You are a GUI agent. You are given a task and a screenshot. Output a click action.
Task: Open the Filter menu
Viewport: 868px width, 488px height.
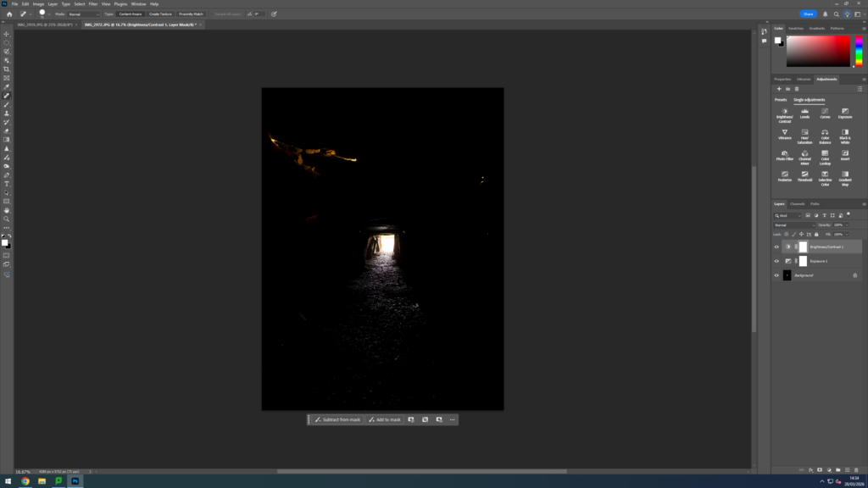93,4
